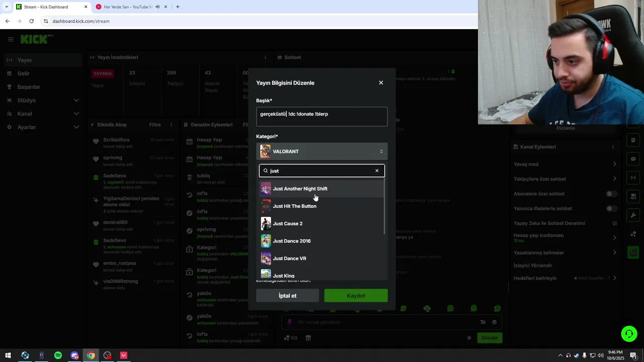Click the category search input field
Screen dimensions: 644x362
(x=321, y=170)
